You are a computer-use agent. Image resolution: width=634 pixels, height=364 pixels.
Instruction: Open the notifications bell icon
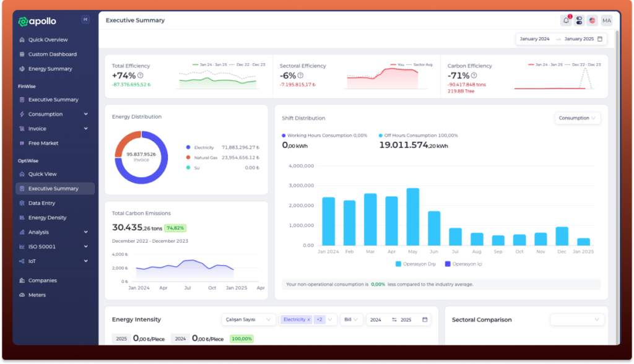(566, 20)
